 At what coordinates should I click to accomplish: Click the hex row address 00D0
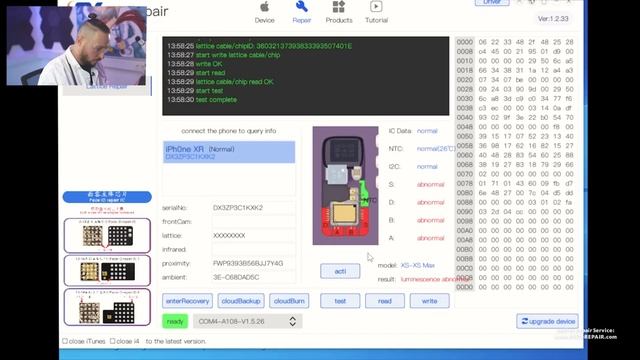(x=464, y=287)
